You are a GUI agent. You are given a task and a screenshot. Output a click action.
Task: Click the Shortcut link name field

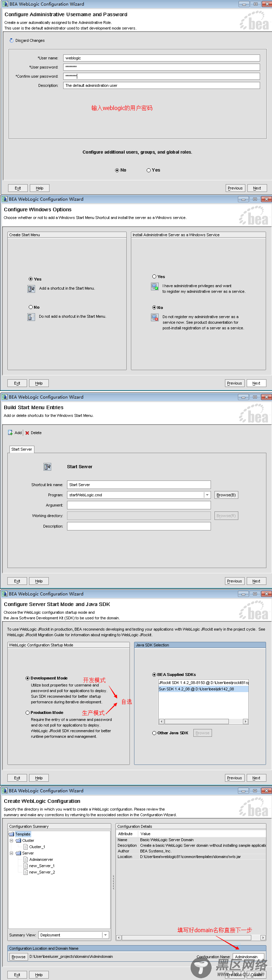139,485
